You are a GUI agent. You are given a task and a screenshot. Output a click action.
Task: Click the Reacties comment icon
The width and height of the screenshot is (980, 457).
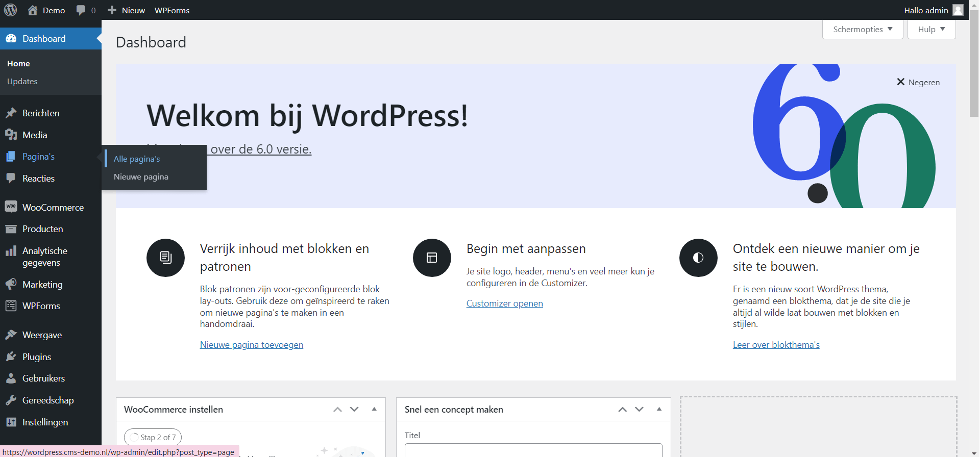pos(11,178)
